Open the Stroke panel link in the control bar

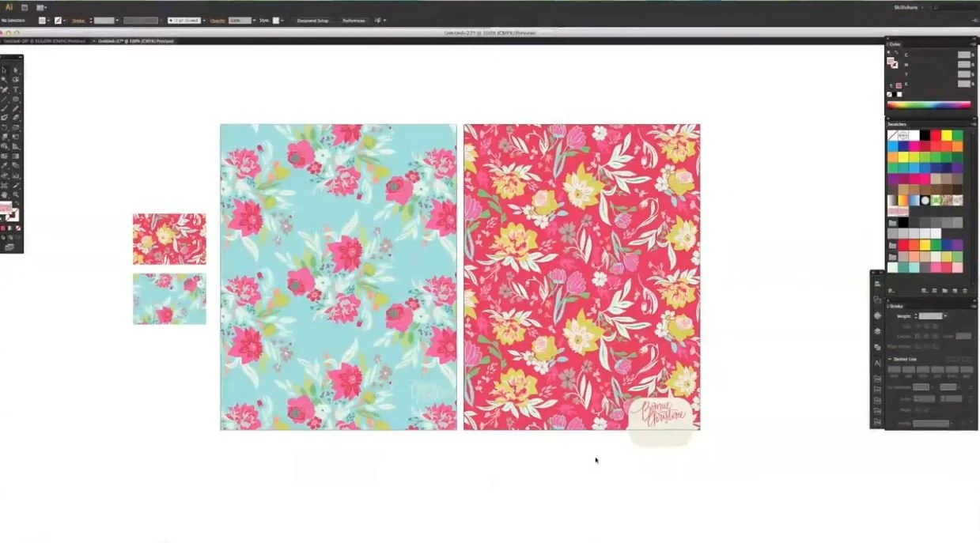click(x=78, y=21)
